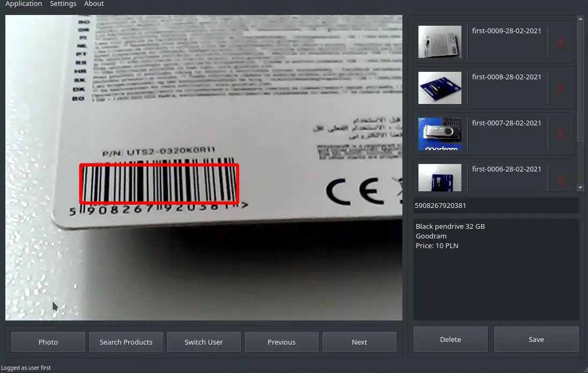Click the 'Price: 10 PLN' line
Viewport: 588px width, 373px height.
[437, 245]
